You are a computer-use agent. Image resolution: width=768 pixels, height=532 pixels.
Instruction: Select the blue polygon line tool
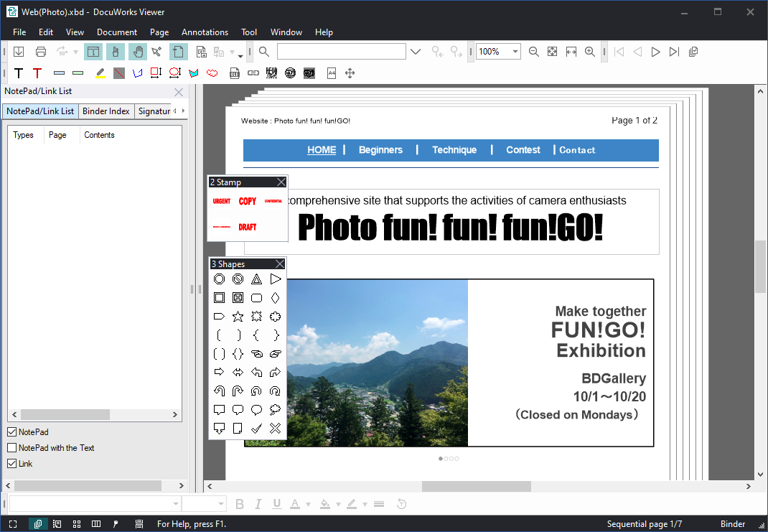coord(138,73)
